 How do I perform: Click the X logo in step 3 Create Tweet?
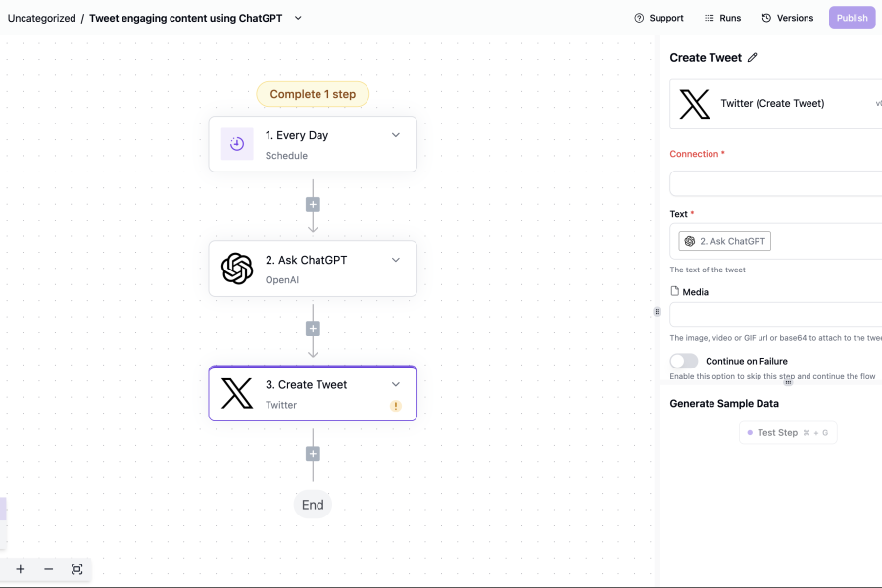(x=237, y=393)
